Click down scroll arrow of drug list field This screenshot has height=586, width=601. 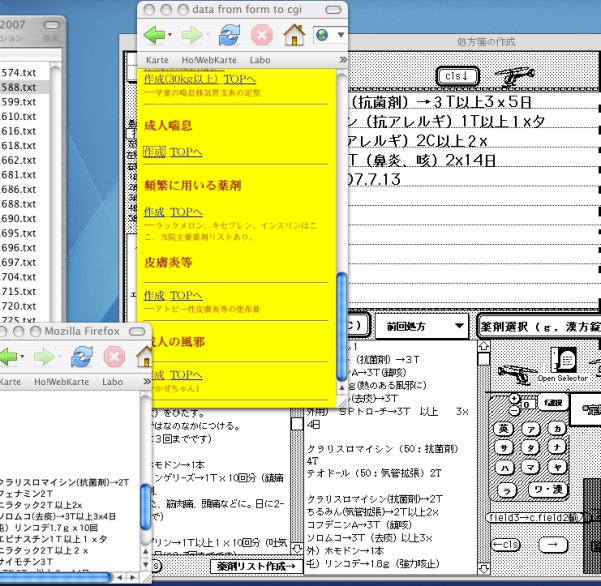point(484,568)
